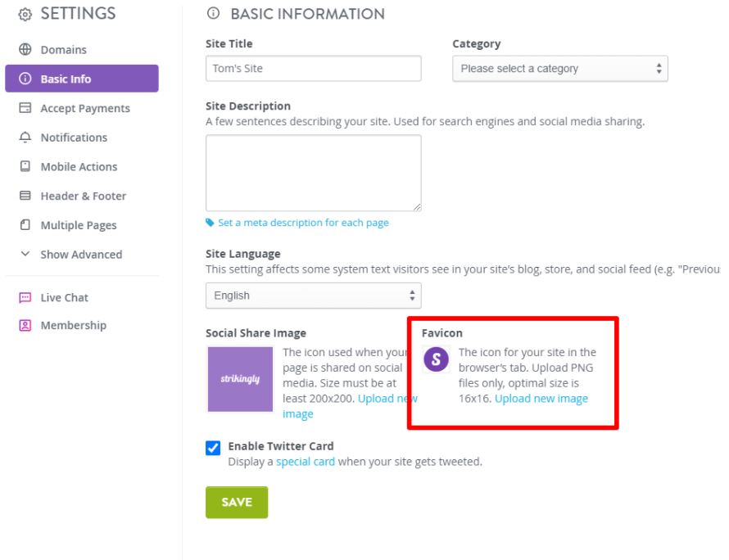Click the purple S favicon image

coord(436,359)
